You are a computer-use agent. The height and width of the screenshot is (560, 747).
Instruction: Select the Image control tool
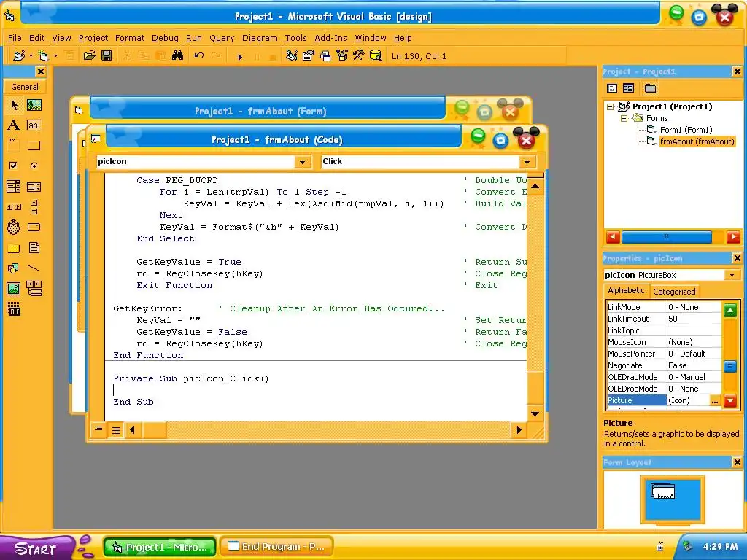(14, 289)
